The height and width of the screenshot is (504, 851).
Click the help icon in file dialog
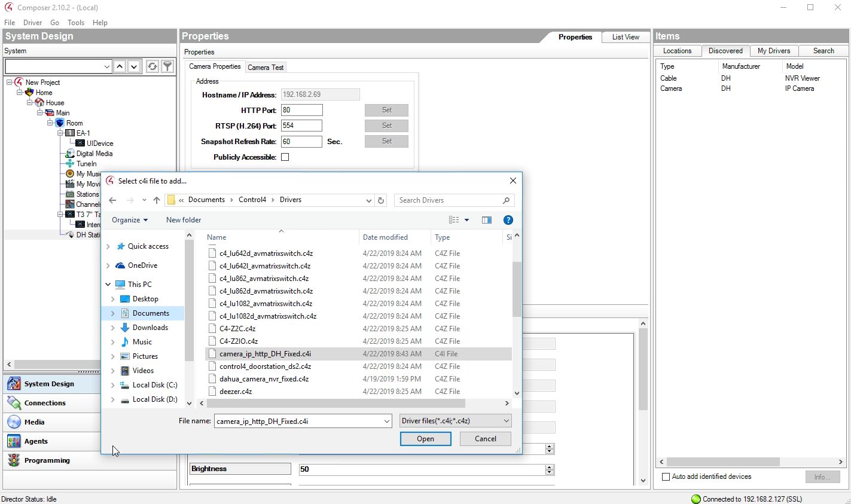coord(508,220)
